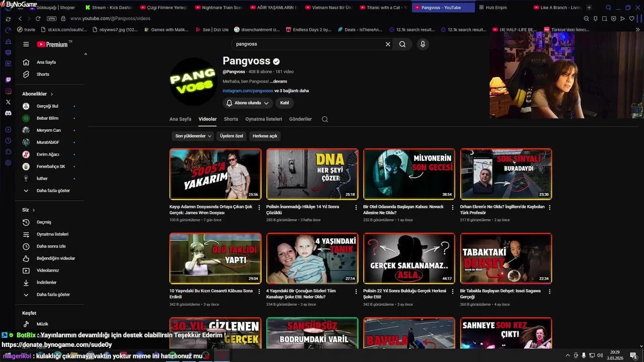Open extensions cube icon in the browser sidebar
644x362 pixels.
point(8,152)
